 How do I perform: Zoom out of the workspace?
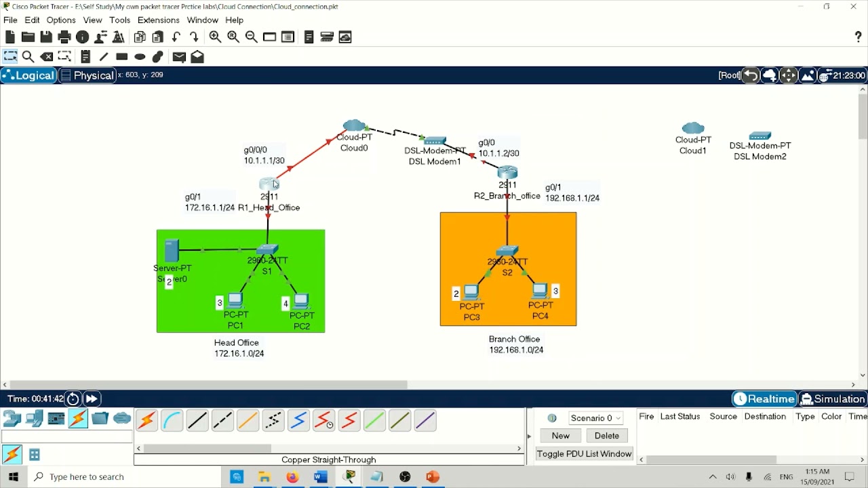point(252,37)
